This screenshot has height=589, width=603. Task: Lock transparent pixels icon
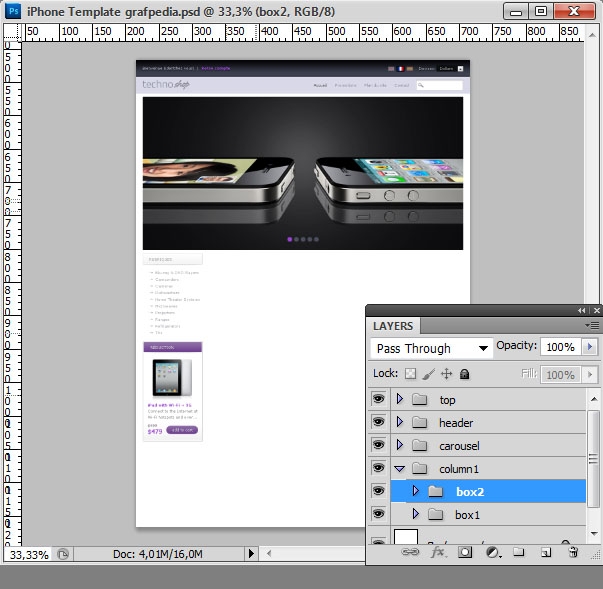click(410, 374)
